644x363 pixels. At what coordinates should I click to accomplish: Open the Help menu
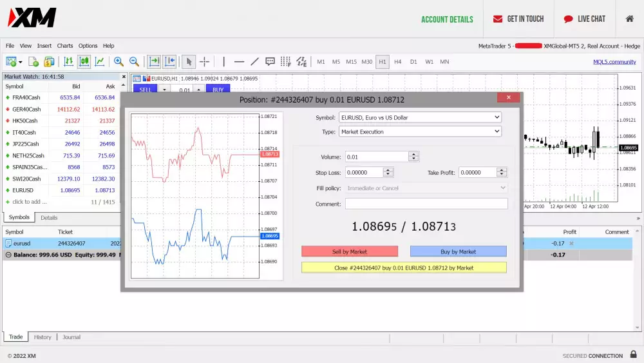pos(108,46)
